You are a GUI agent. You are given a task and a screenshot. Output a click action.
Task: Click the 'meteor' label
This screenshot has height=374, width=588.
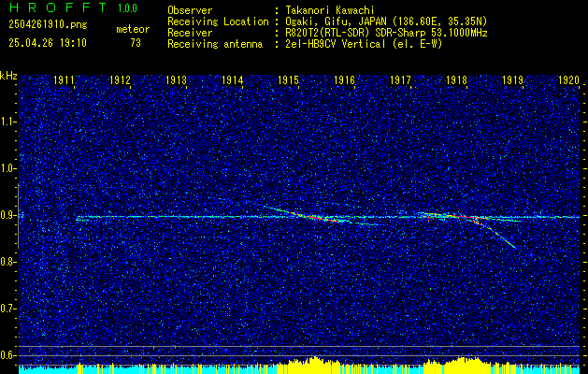(133, 29)
